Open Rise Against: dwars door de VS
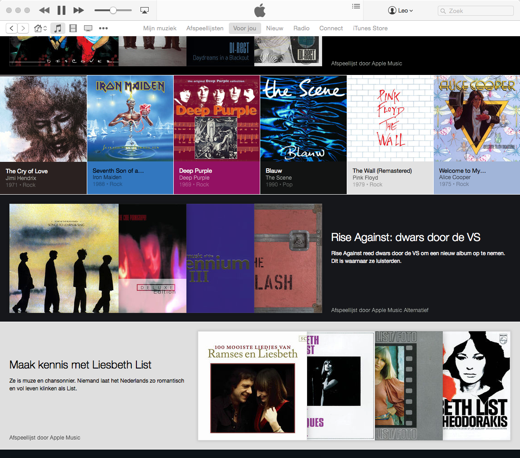Viewport: 520px width, 458px height. point(406,237)
